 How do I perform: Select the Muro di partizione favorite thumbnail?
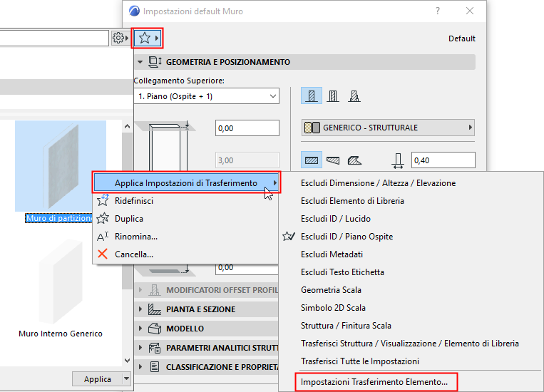[x=61, y=166]
